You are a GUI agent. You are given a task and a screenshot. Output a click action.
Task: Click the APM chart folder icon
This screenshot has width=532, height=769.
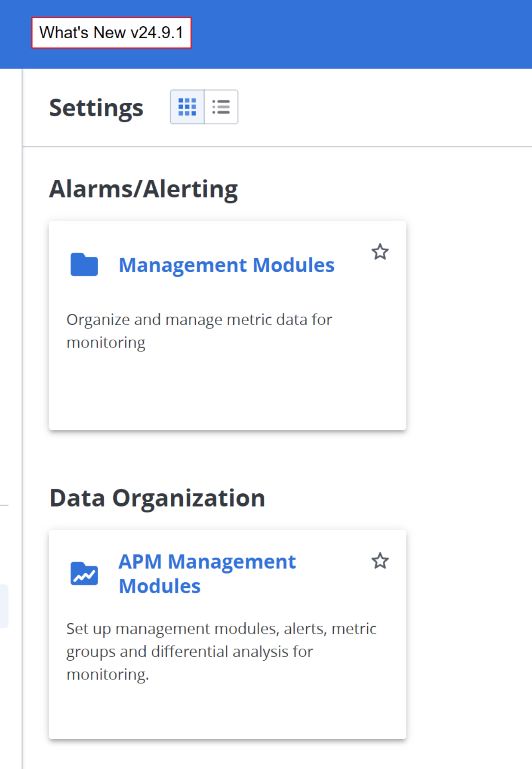[84, 574]
